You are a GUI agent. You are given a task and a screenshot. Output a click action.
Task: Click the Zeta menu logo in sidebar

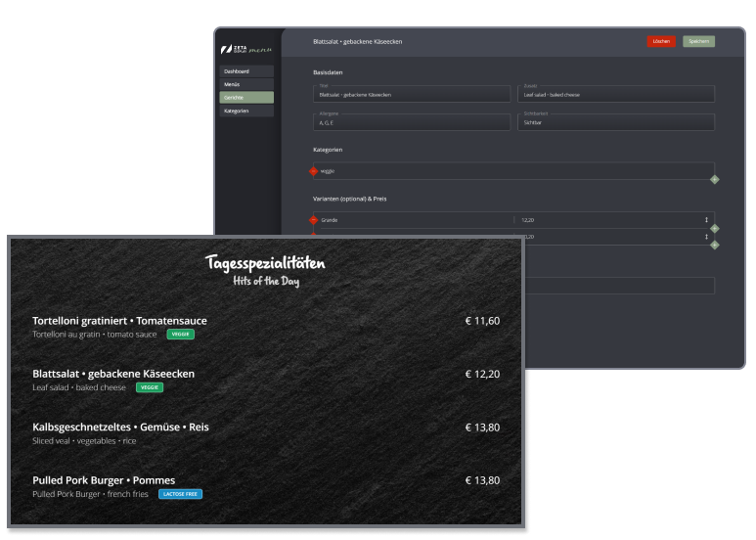(x=246, y=49)
